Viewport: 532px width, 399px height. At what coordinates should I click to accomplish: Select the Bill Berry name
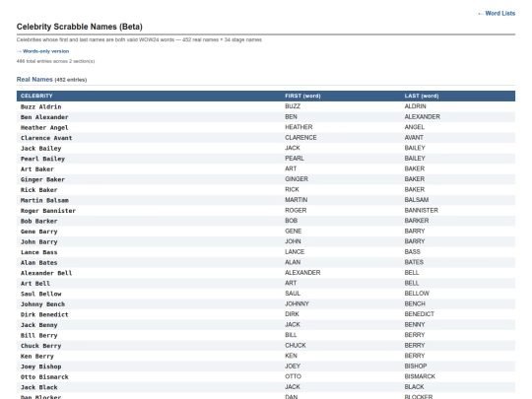tap(39, 336)
